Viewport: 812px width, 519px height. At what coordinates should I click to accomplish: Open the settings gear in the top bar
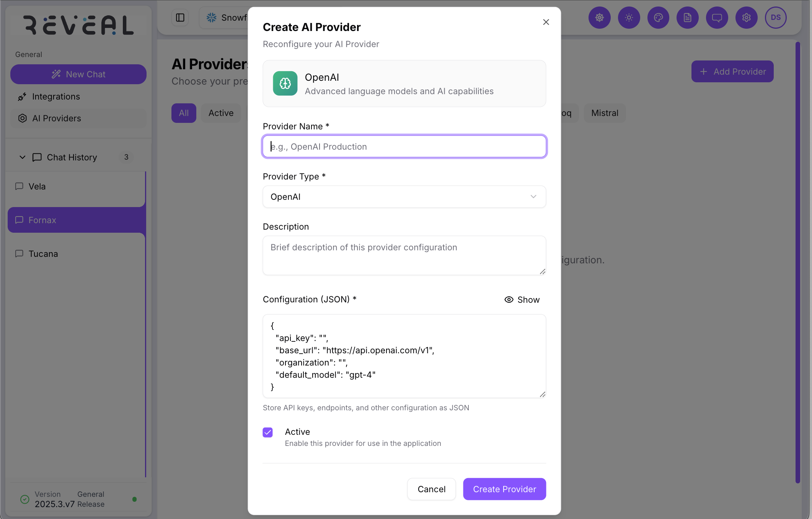746,18
